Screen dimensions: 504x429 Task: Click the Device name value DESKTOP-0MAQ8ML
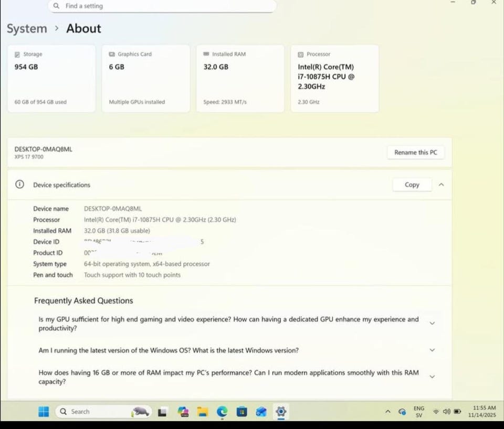pyautogui.click(x=113, y=209)
